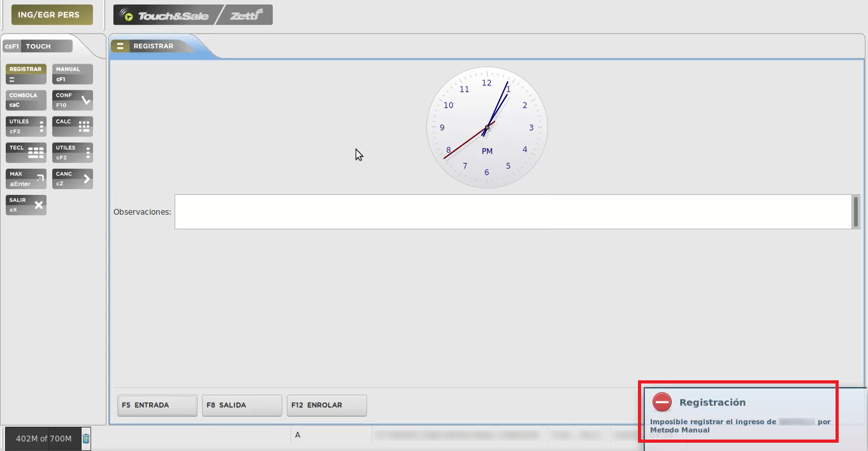Click the ING/EGR PERS button
Screen dimensions: 868x451
52,15
